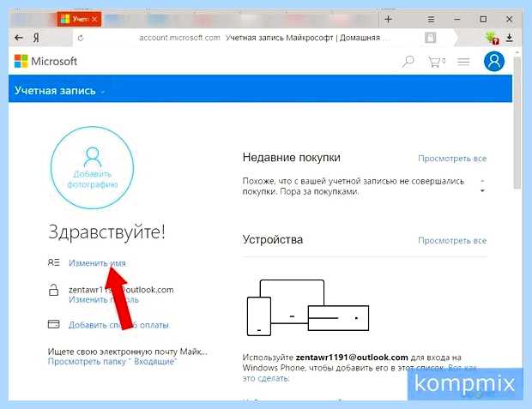
Task: Expand the 'Учетная запись' dropdown
Action: click(x=58, y=91)
